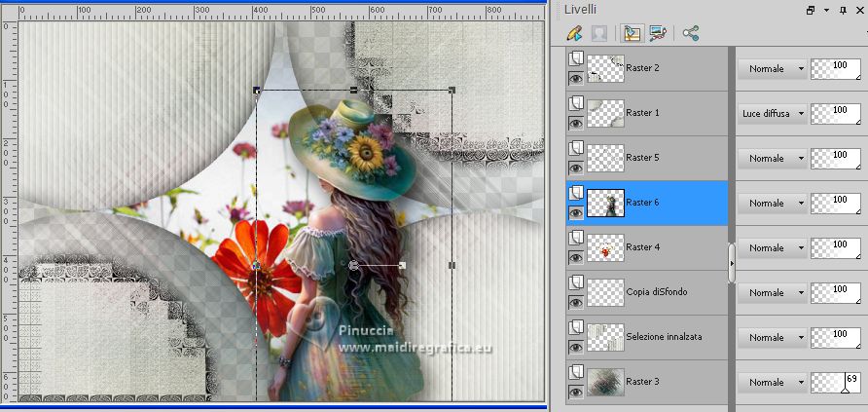Select the layer named Raster 4

pyautogui.click(x=642, y=247)
